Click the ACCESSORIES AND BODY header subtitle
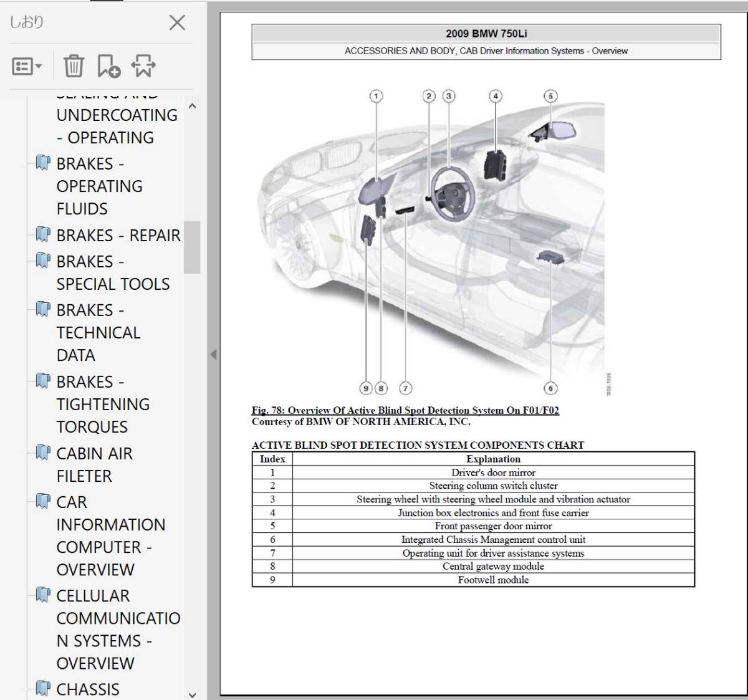748x700 pixels. tap(486, 51)
